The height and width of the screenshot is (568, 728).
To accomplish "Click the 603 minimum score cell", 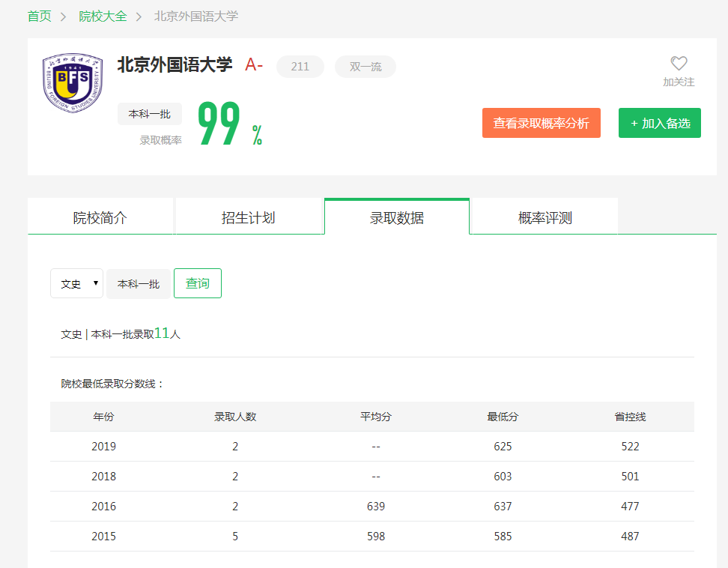I will 503,476.
